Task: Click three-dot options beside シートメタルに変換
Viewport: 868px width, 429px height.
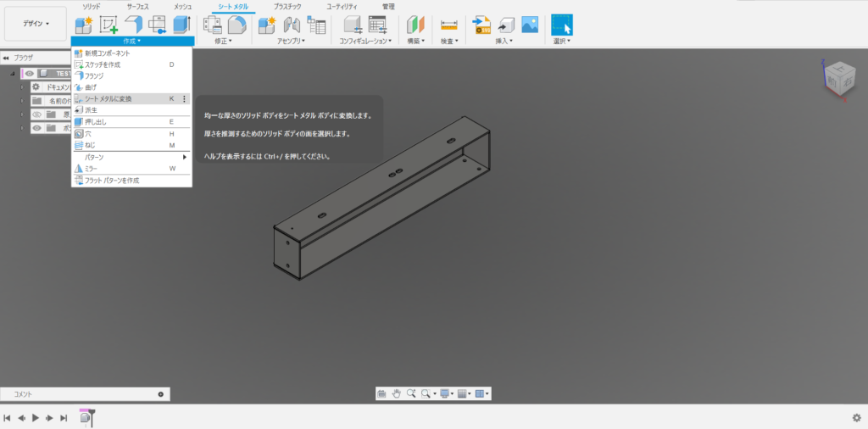Action: click(x=184, y=98)
